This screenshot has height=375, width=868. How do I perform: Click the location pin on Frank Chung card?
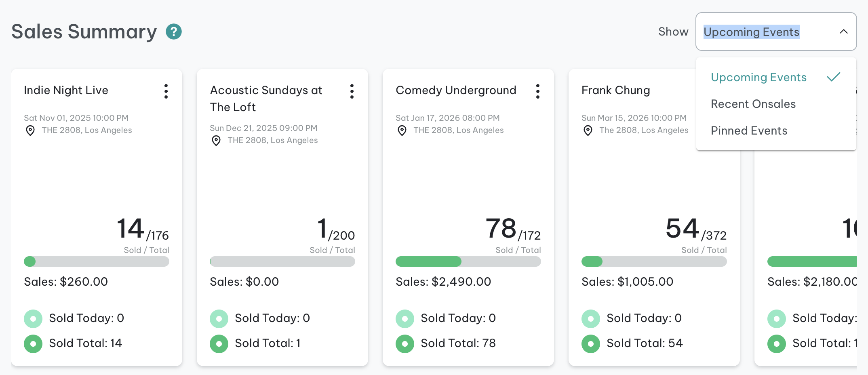(588, 131)
